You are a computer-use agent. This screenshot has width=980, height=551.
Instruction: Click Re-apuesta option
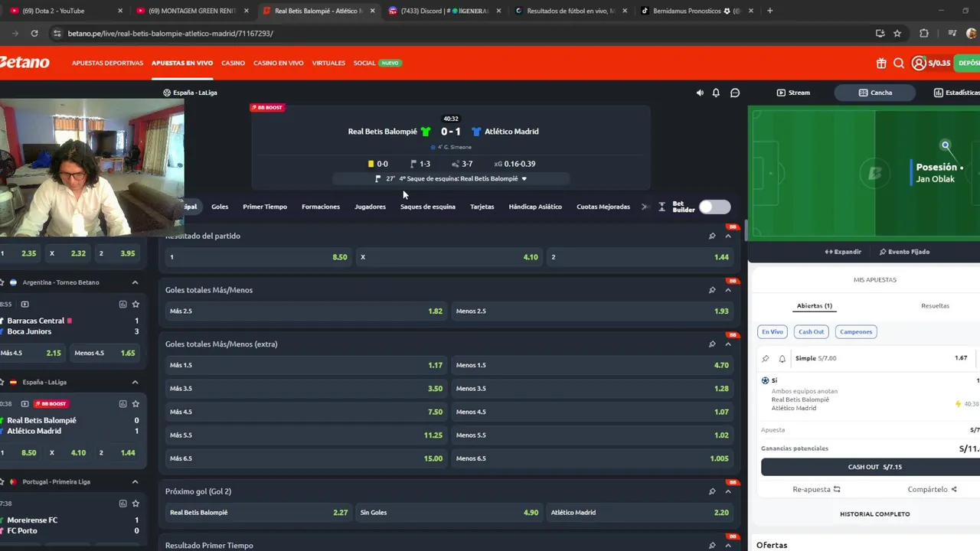coord(816,490)
